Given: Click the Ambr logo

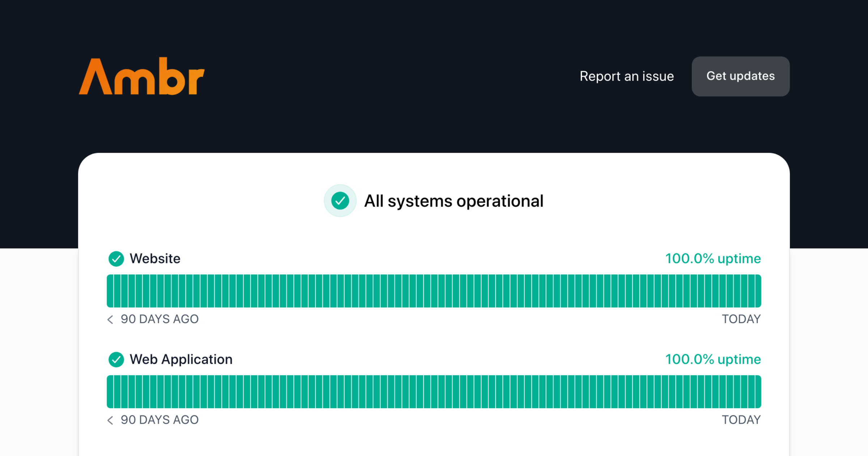Looking at the screenshot, I should click(x=141, y=76).
